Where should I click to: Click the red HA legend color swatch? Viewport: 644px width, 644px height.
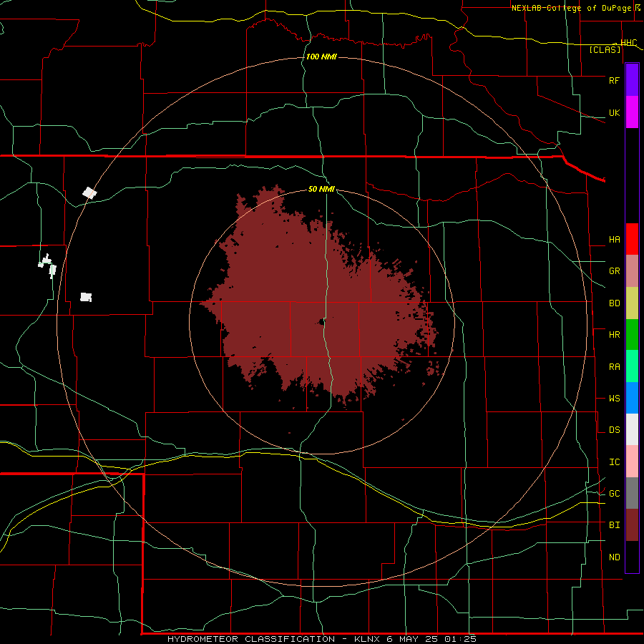coord(632,239)
